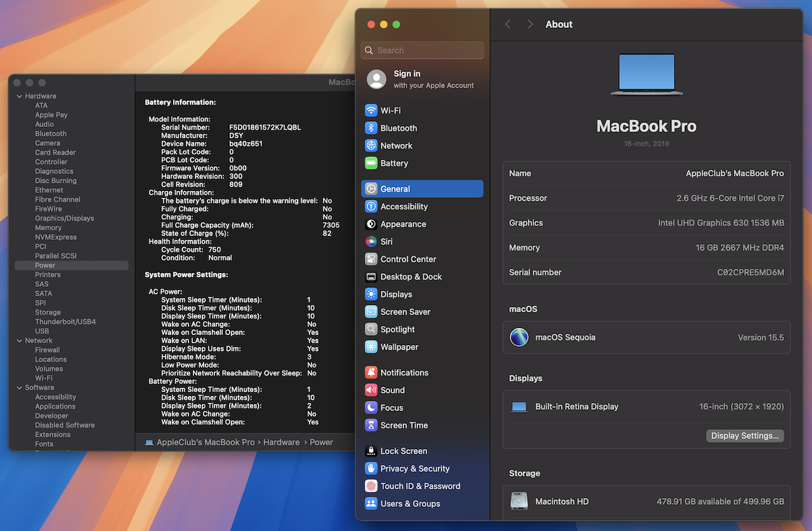Screen dimensions: 812x531
Task: Select the Displays icon in settings sidebar
Action: [371, 294]
